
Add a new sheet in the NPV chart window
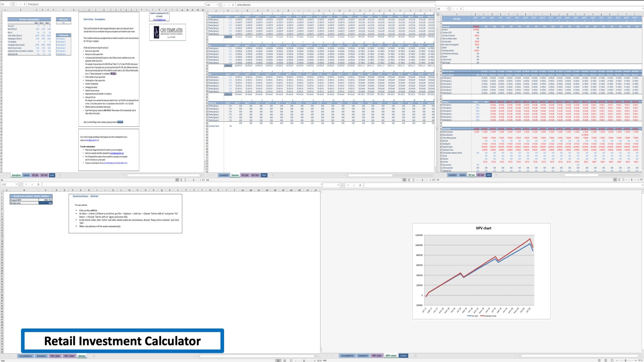[415, 356]
